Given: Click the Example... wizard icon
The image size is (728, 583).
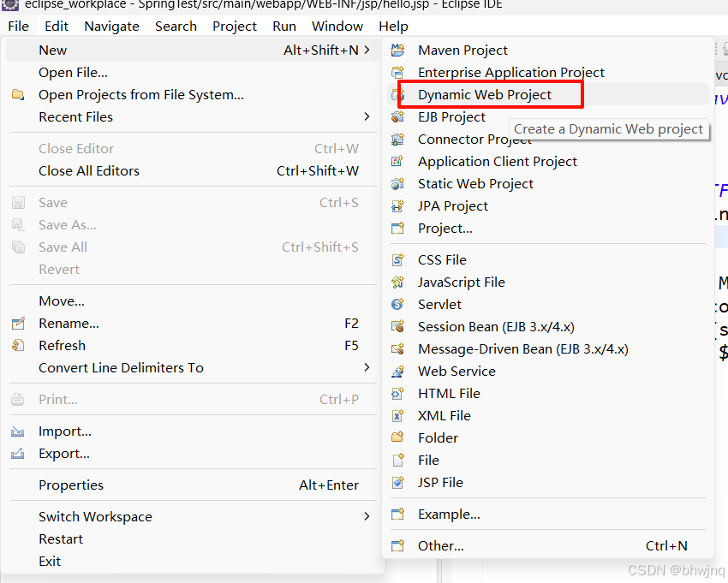Looking at the screenshot, I should pos(397,514).
